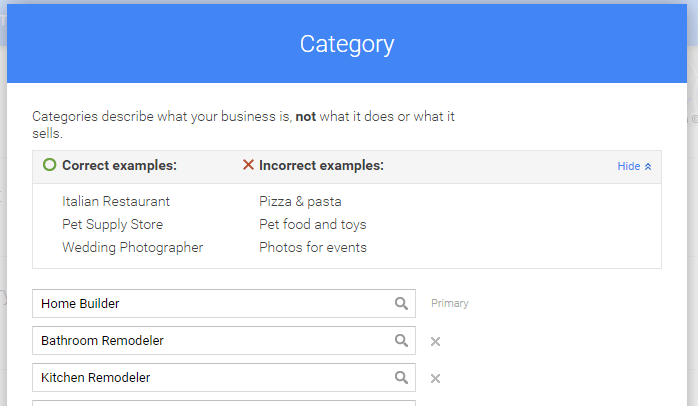
Task: Click the magnifier icon in Bathroom Remodeler field
Action: (x=401, y=341)
